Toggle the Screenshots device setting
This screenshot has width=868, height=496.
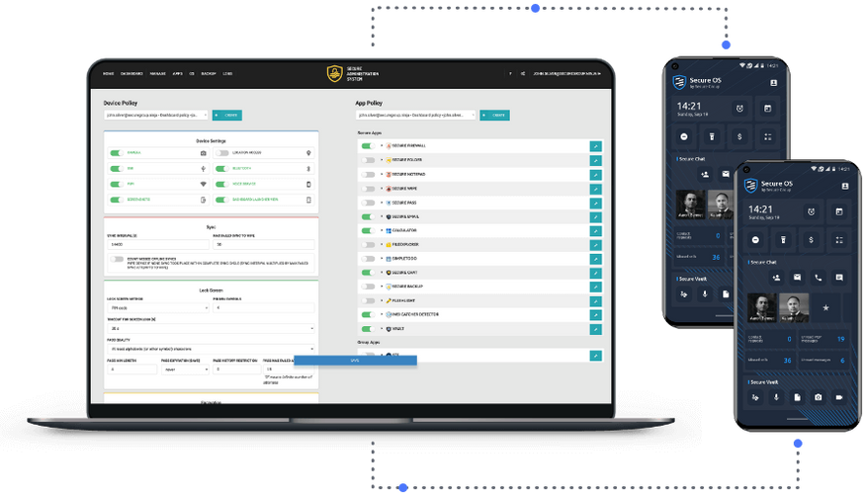coord(117,200)
